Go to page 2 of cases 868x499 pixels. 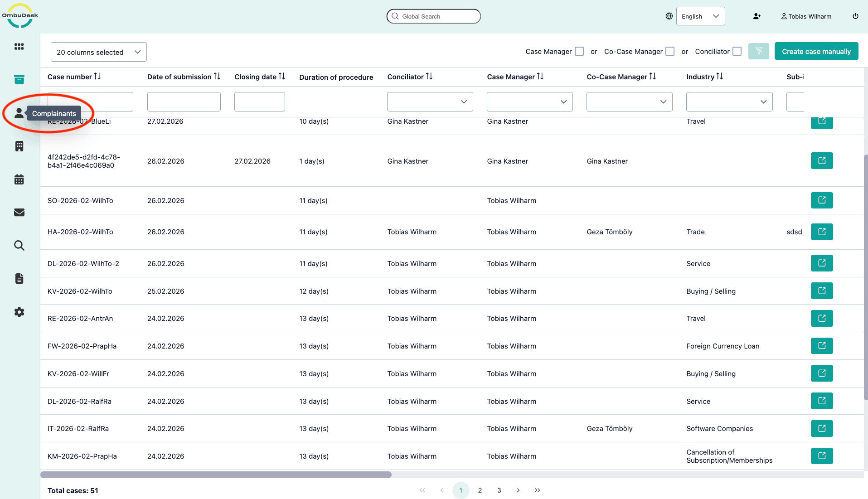(480, 490)
